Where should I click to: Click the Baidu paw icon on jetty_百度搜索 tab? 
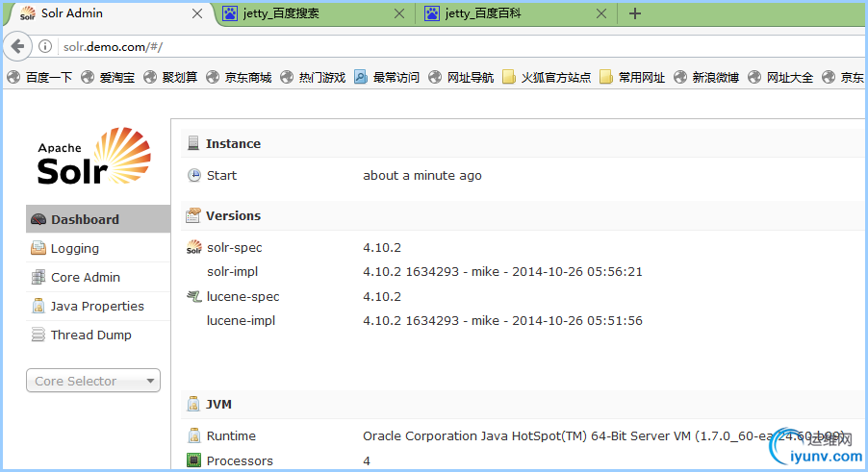(x=230, y=13)
